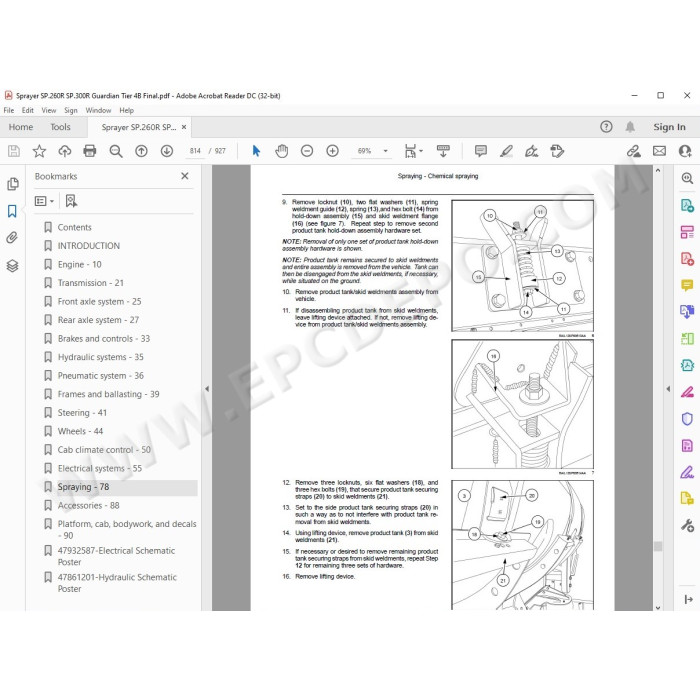Select the Highlight text pen tool
The height and width of the screenshot is (700, 700).
coord(506,151)
